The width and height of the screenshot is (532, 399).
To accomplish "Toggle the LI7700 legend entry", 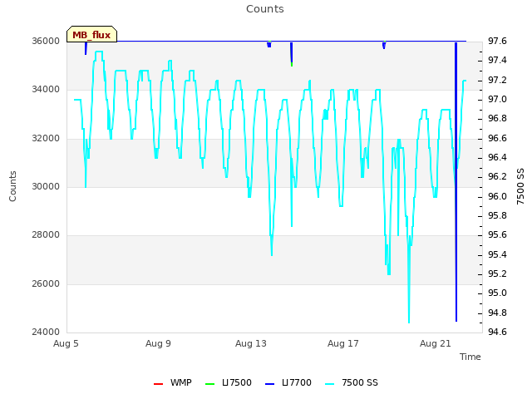I will (x=288, y=382).
